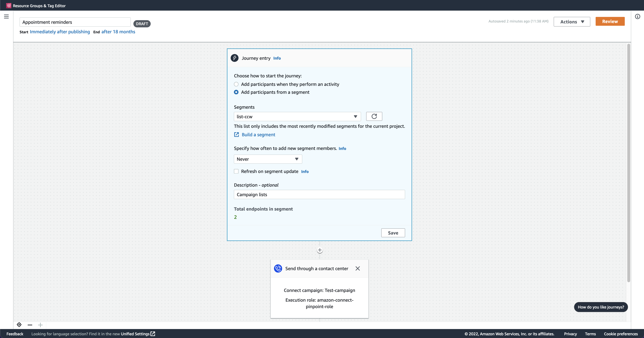Image resolution: width=644 pixels, height=338 pixels.
Task: Click the Feedback menu item at bottom
Action: 15,334
